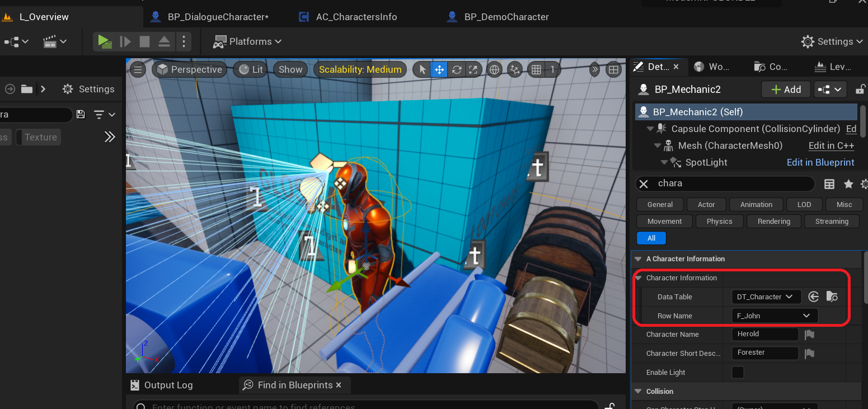Expand the double-chevron beside Texture filter
This screenshot has height=409, width=868.
pyautogui.click(x=110, y=137)
